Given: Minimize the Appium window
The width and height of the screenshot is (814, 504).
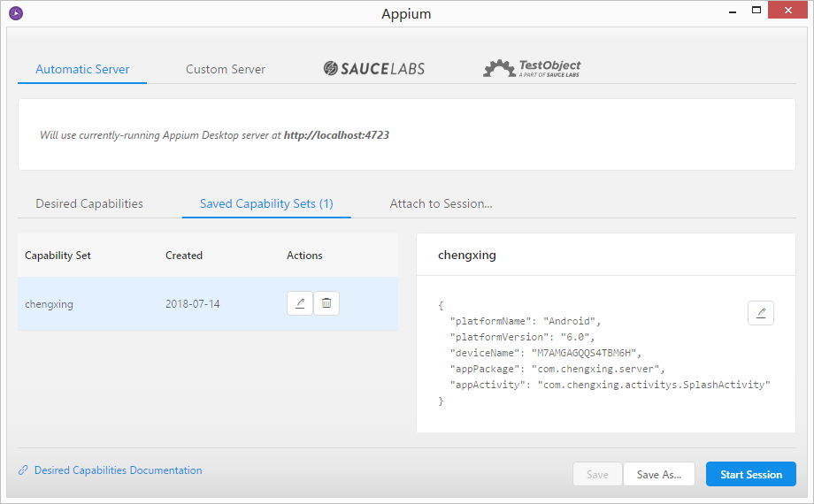Looking at the screenshot, I should click(x=733, y=11).
